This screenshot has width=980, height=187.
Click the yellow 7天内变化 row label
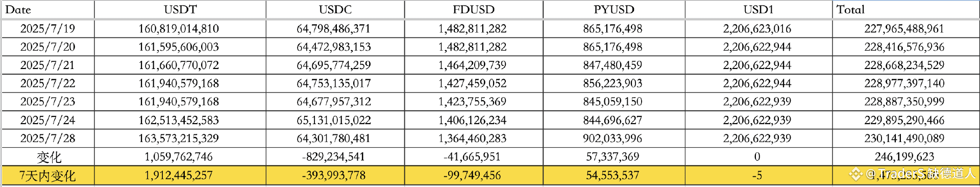pos(47,176)
